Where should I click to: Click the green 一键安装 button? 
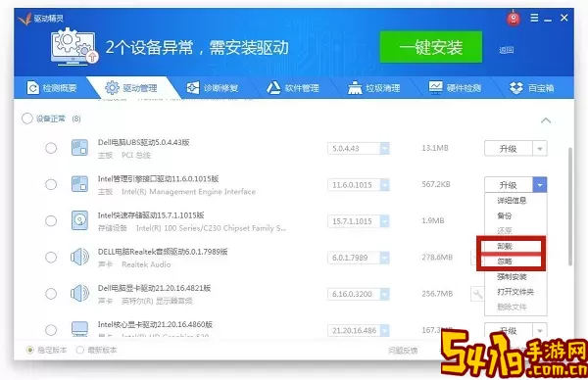pos(431,47)
